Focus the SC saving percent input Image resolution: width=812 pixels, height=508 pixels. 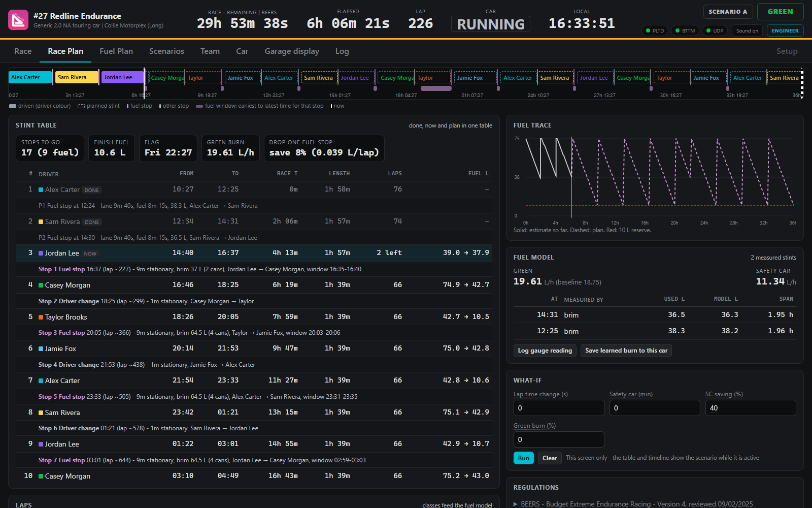click(751, 408)
